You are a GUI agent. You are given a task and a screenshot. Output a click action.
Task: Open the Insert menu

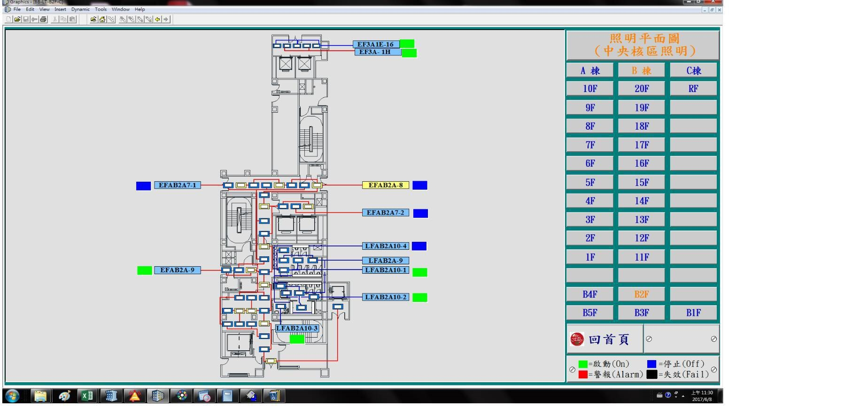coord(60,9)
